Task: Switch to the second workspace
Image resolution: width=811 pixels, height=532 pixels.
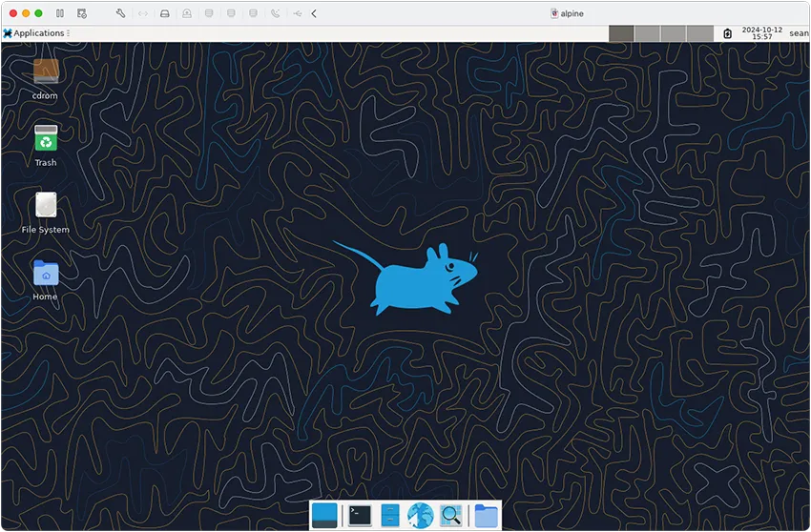Action: (x=648, y=33)
